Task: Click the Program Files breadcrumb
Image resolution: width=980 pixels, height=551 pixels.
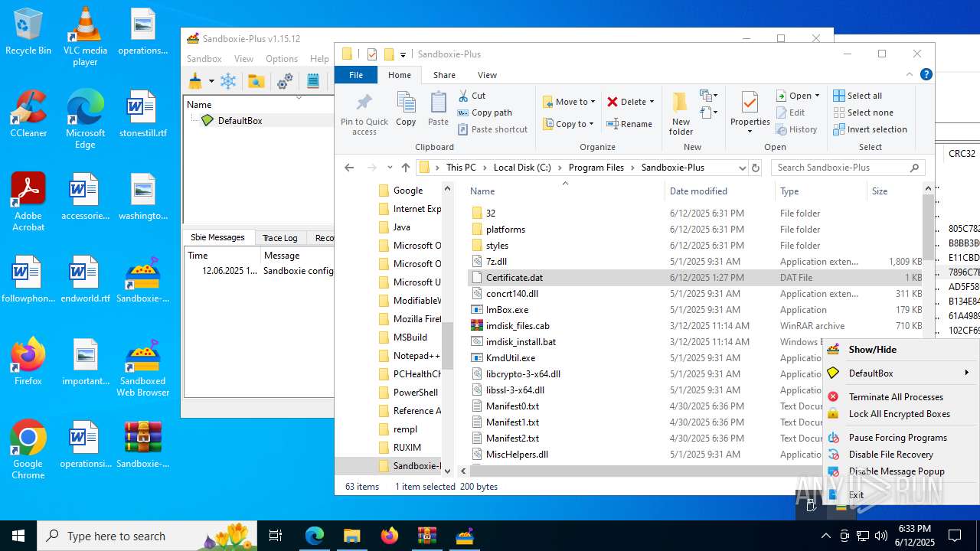Action: pos(596,168)
